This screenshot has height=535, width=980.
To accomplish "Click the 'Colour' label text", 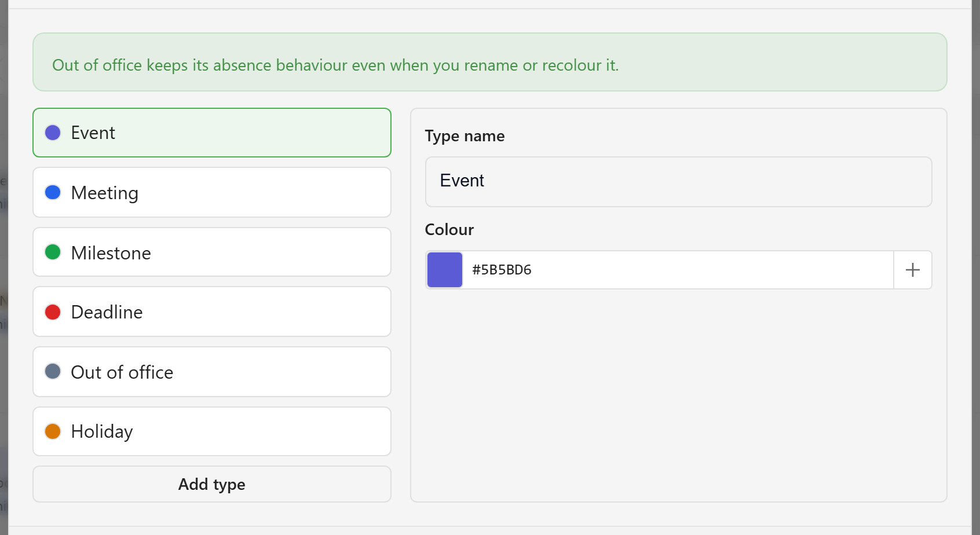I will pyautogui.click(x=449, y=230).
